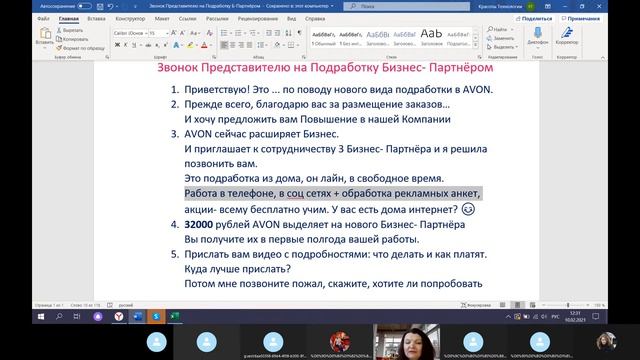Toggle strikethrough formatting
Image resolution: width=640 pixels, height=360 pixels.
148,45
